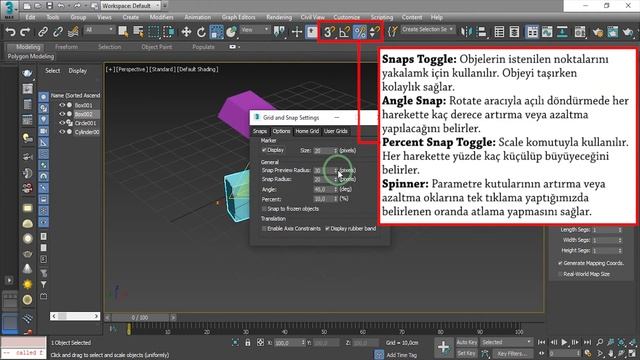The height and width of the screenshot is (360, 640).
Task: Toggle the Angle Snap button
Action: (x=344, y=31)
